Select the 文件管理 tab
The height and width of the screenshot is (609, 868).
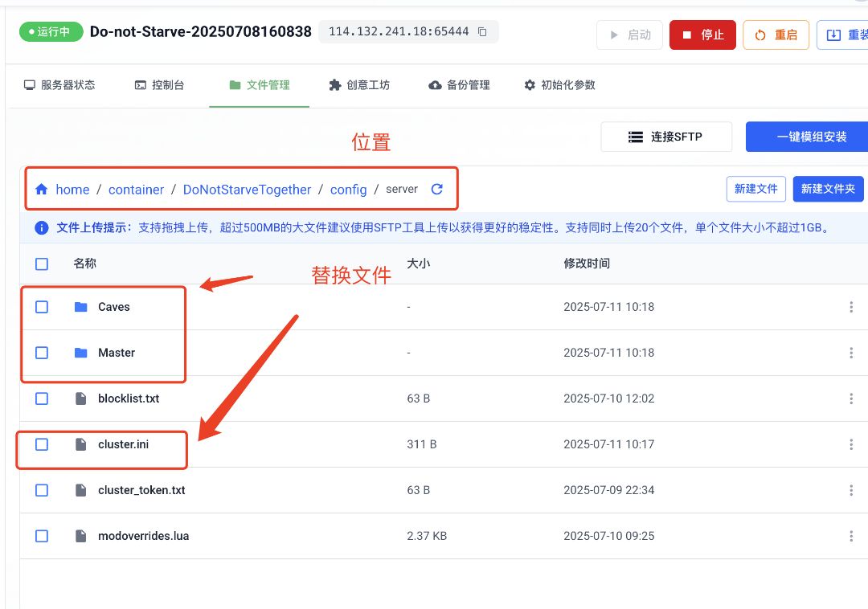[x=259, y=85]
